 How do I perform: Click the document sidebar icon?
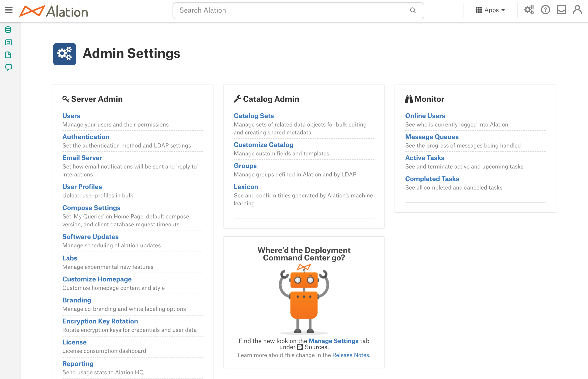pyautogui.click(x=9, y=55)
